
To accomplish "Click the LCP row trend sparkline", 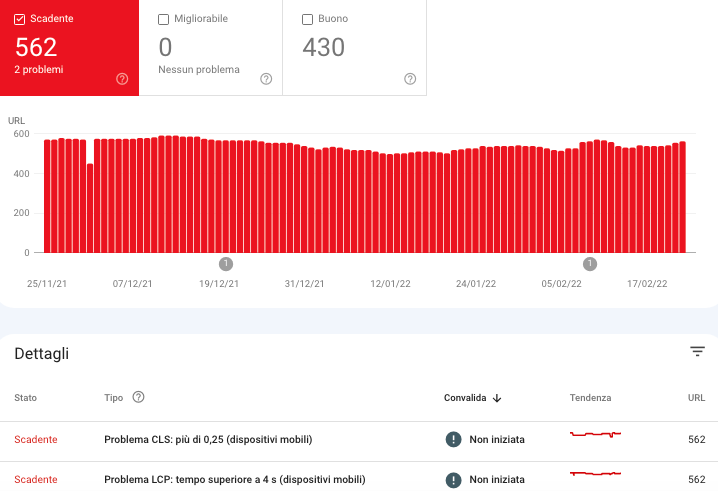I will pyautogui.click(x=595, y=473).
